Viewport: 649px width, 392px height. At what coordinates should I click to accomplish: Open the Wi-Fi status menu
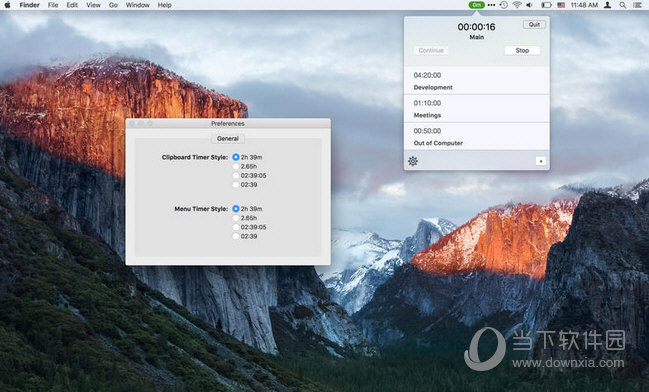coord(517,5)
